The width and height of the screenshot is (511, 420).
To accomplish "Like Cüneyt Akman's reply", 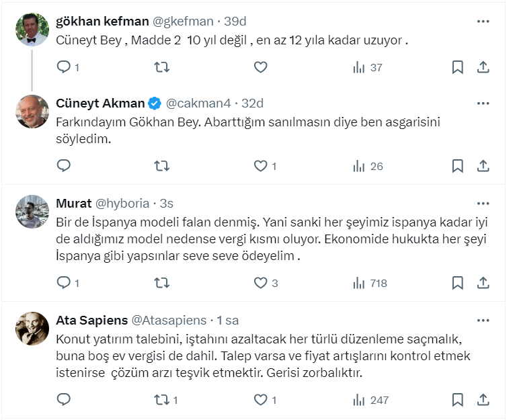I will tap(260, 166).
